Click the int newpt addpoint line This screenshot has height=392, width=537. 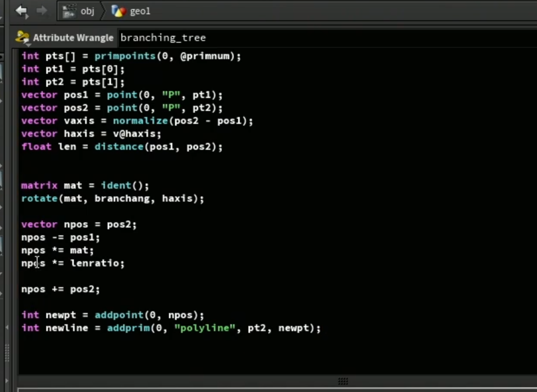112,315
